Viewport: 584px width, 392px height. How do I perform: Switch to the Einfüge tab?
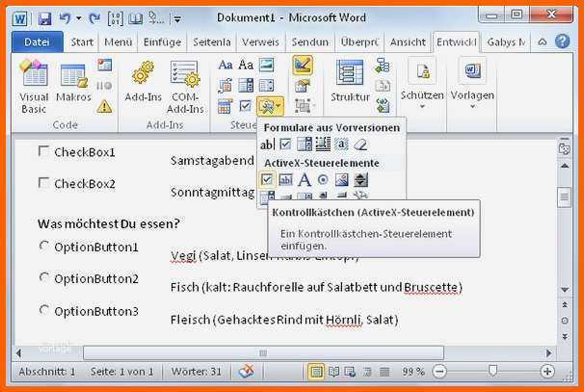163,42
